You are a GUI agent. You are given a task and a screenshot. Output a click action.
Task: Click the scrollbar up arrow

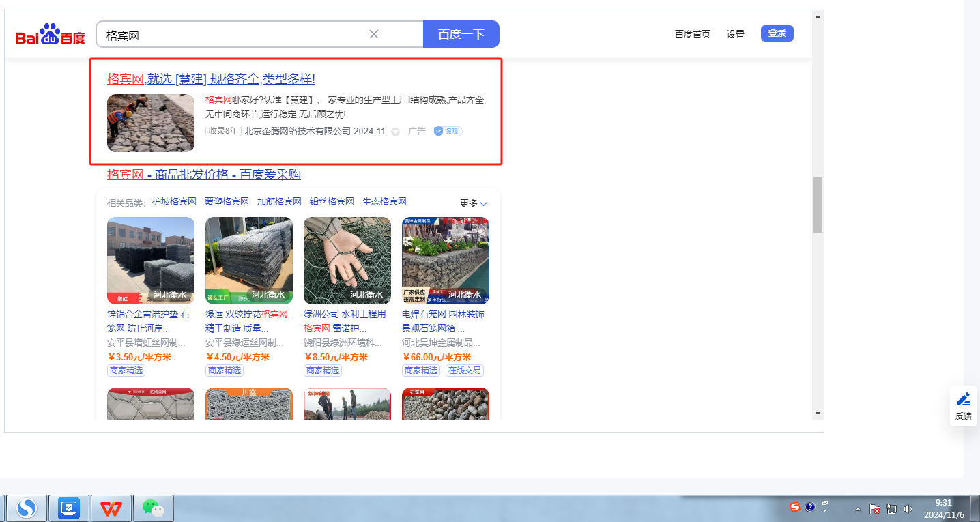(818, 16)
